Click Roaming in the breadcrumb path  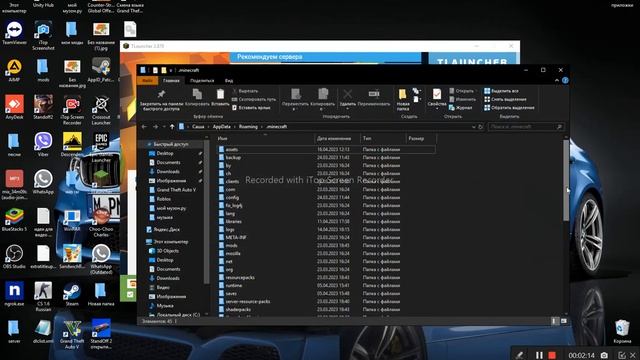248,127
